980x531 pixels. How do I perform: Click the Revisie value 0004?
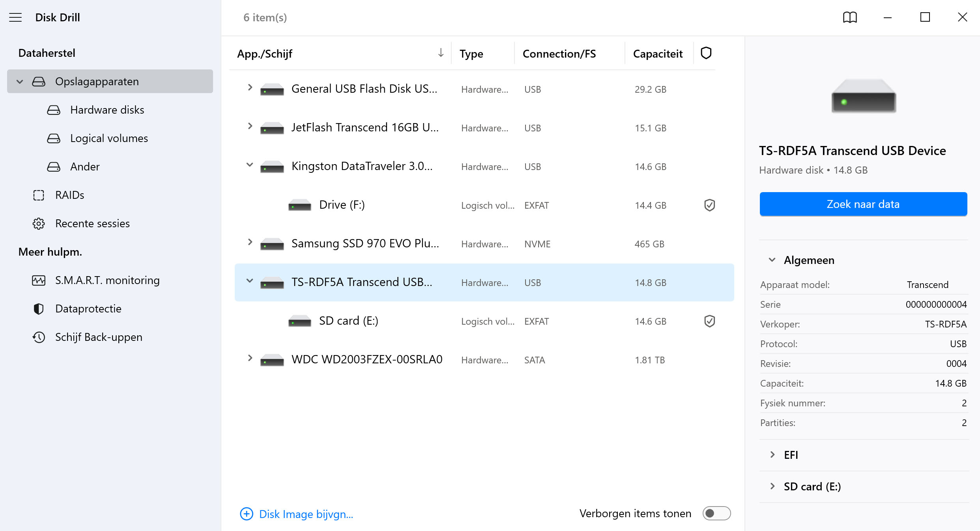point(956,363)
